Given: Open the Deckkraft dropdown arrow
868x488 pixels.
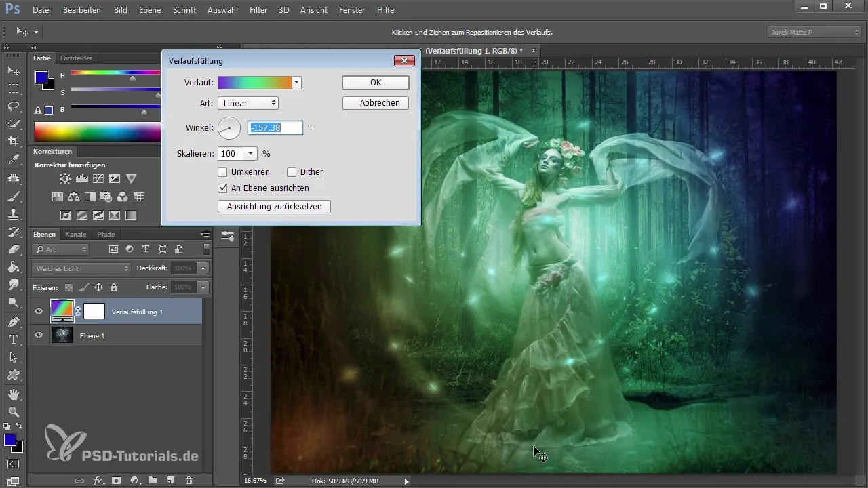Looking at the screenshot, I should (203, 268).
